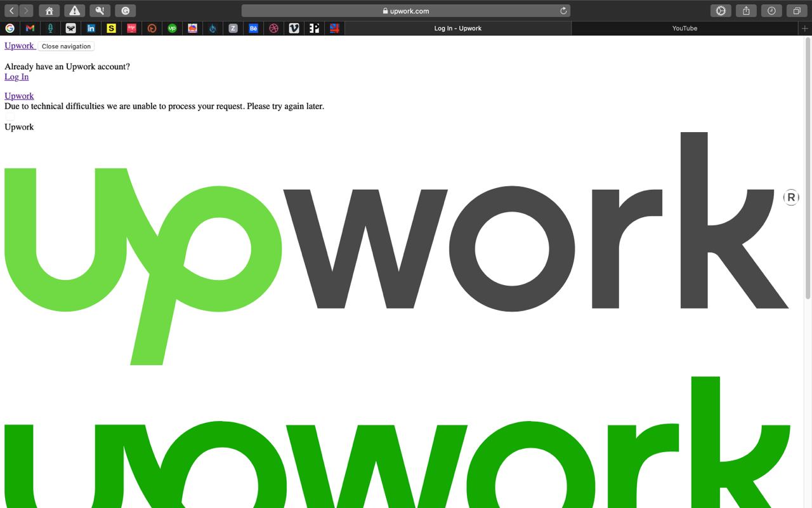Image resolution: width=812 pixels, height=508 pixels.
Task: Open the green Upwork bookmark
Action: [x=172, y=28]
